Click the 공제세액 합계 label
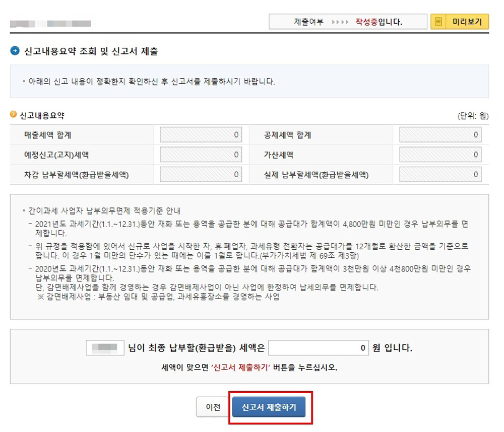 click(x=287, y=135)
